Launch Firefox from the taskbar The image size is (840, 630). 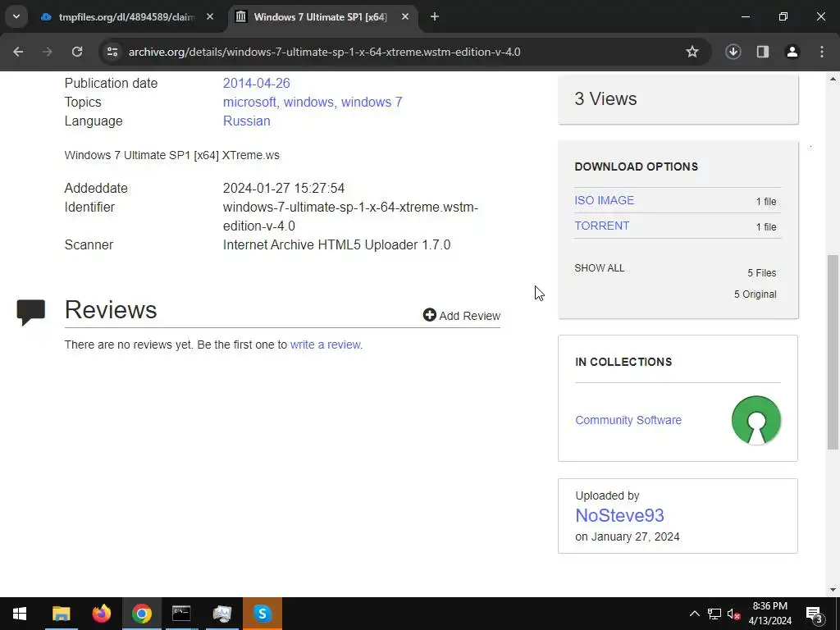tap(101, 614)
